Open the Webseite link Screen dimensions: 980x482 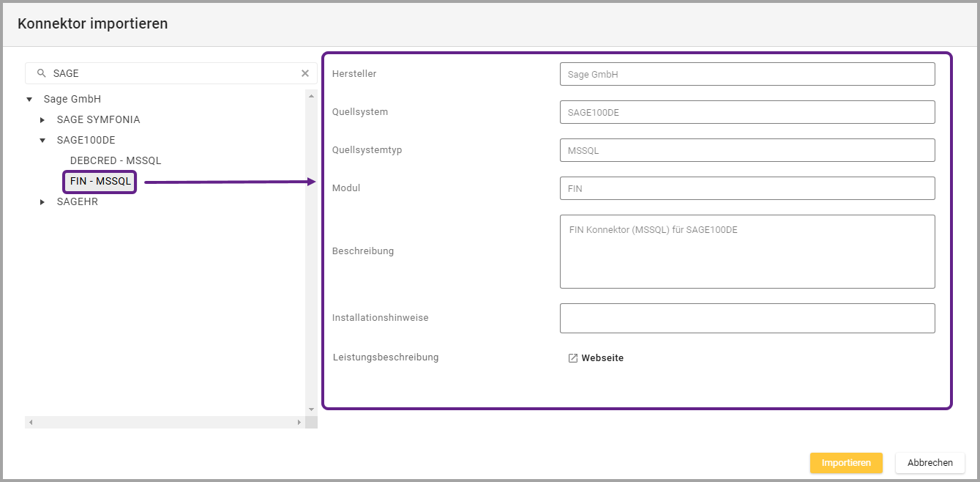point(602,358)
